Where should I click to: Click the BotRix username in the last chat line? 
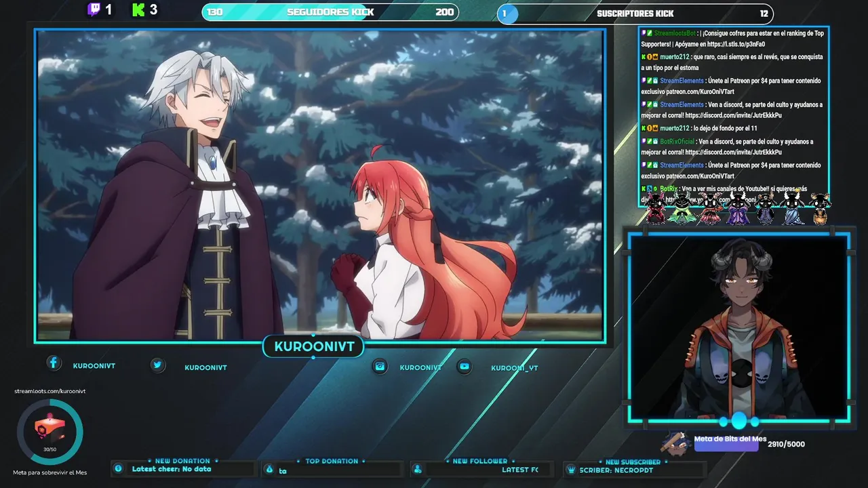tap(669, 189)
